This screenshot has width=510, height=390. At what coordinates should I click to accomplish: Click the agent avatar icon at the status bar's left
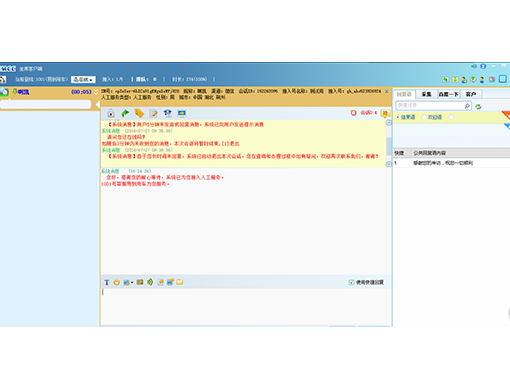3,79
